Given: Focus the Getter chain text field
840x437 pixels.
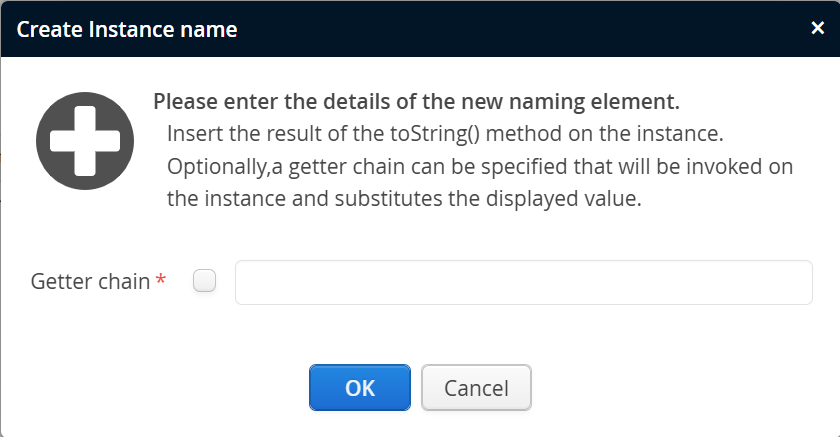Looking at the screenshot, I should click(x=523, y=282).
